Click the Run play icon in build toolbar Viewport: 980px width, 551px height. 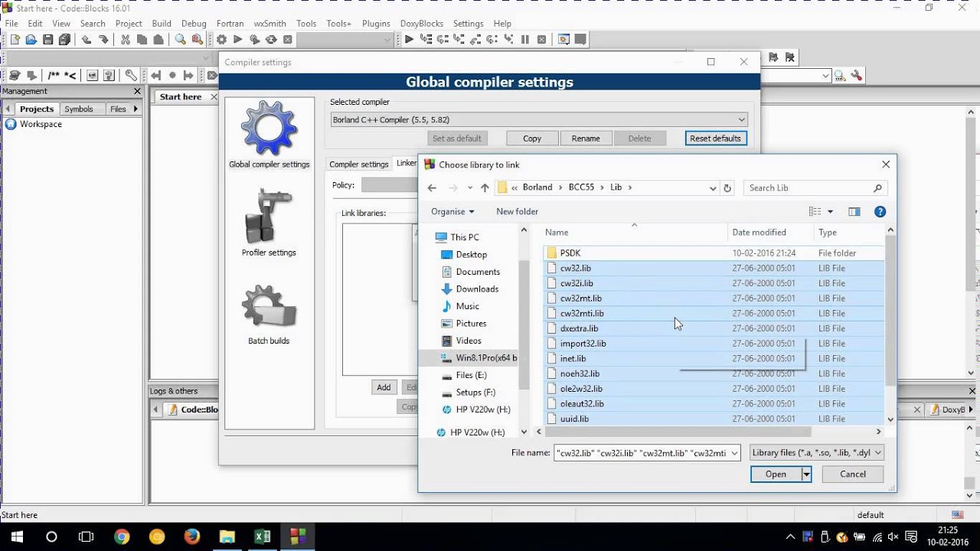coord(238,40)
